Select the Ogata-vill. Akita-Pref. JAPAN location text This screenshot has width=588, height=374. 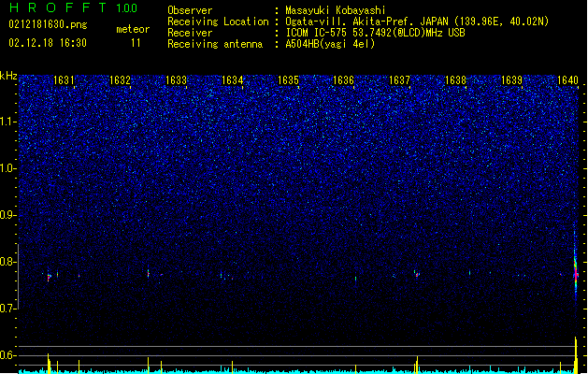point(417,22)
